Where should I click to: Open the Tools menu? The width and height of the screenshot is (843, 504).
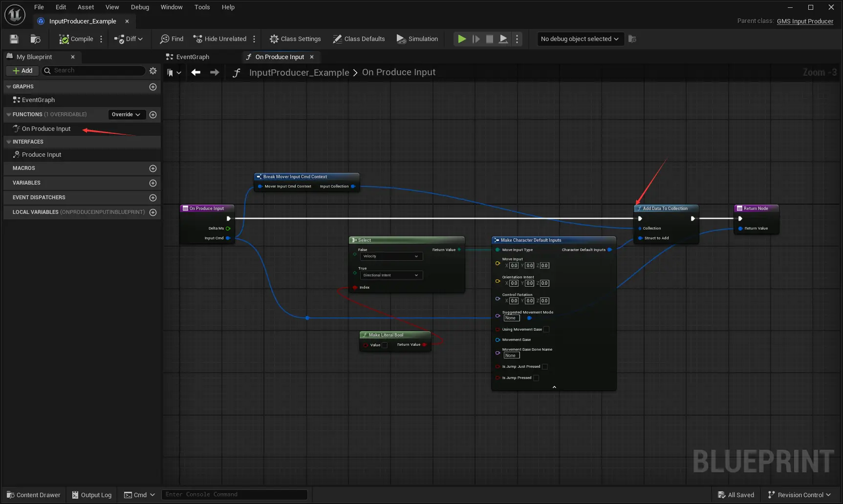click(x=202, y=7)
